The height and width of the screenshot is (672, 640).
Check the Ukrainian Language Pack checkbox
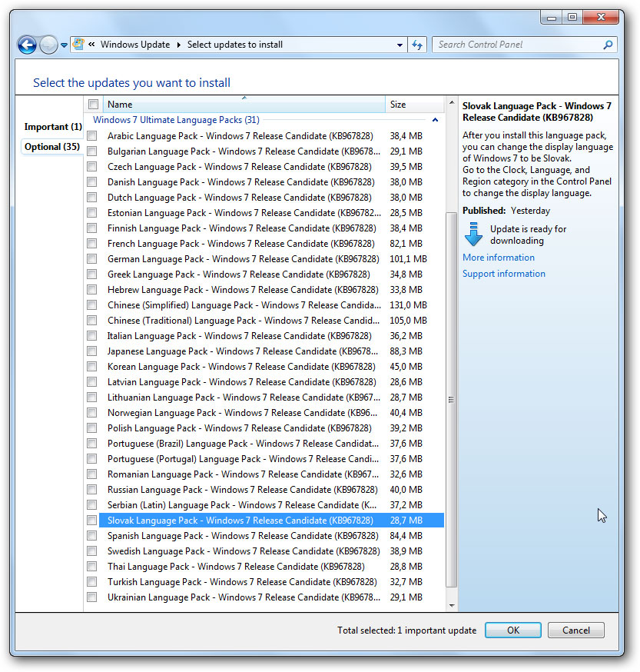[91, 597]
